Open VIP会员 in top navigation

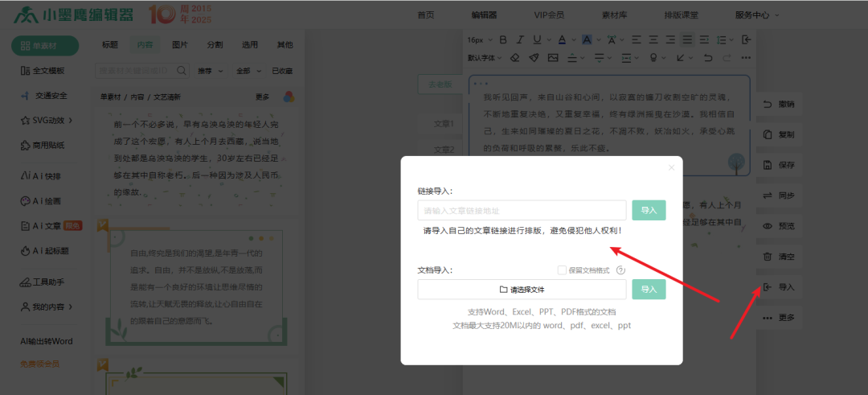tap(549, 15)
